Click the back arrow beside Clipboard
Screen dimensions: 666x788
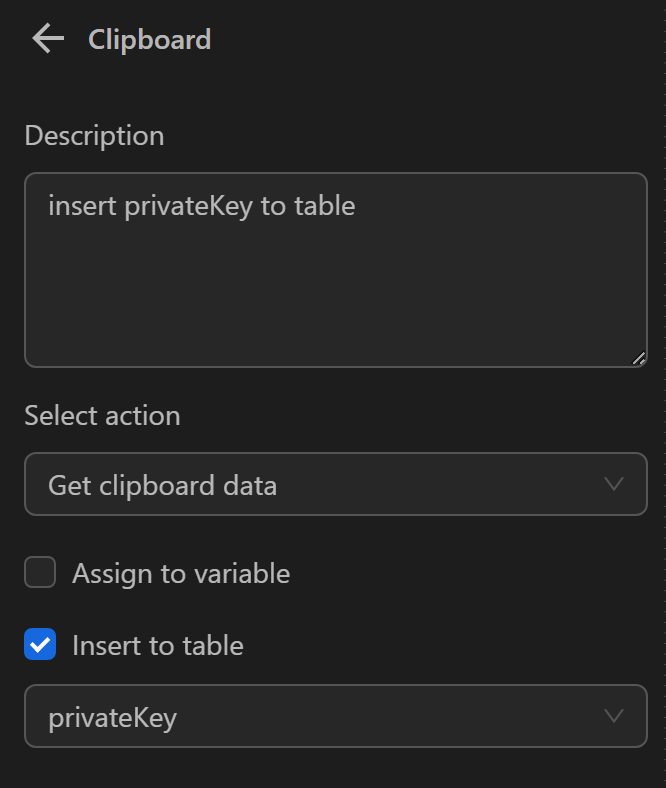coord(47,39)
